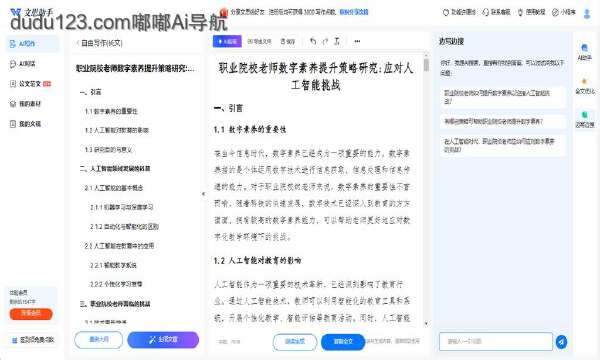Image resolution: width=600 pixels, height=360 pixels.
Task: Click the purple AI toolbar button
Action: [x=227, y=41]
